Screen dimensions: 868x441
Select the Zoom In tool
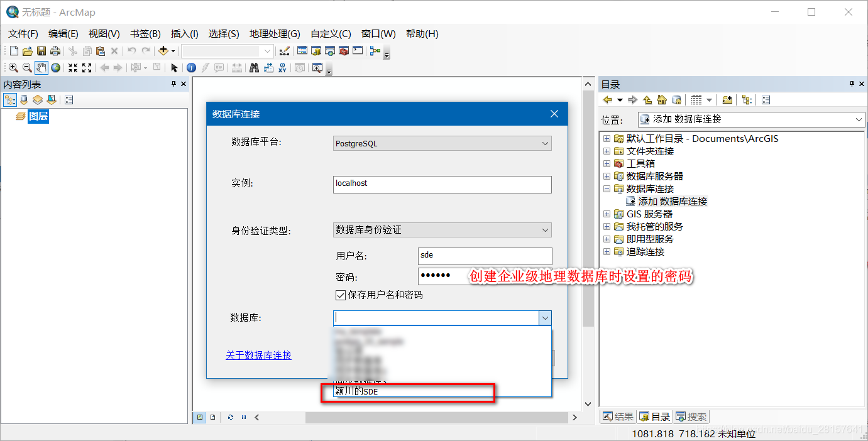[x=13, y=68]
